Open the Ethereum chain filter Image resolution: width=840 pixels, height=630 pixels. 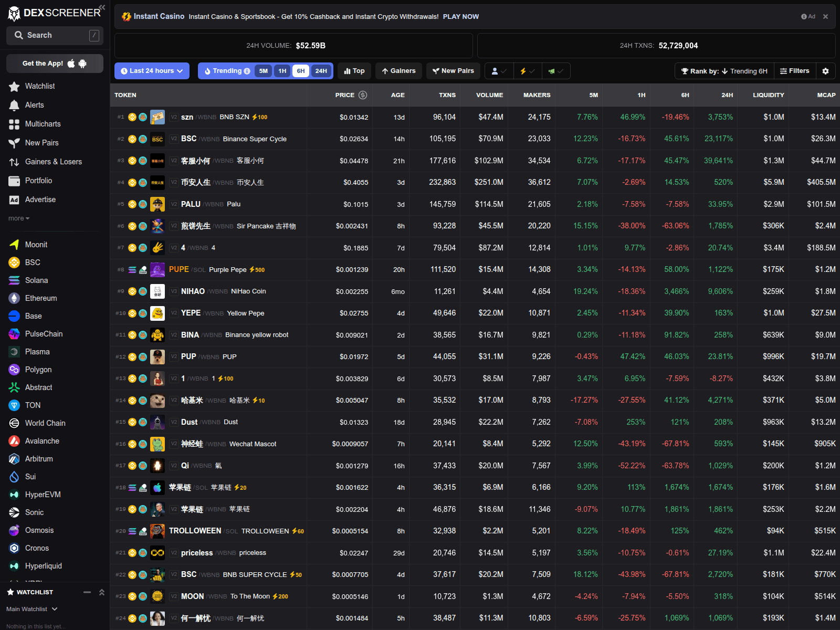pyautogui.click(x=41, y=298)
